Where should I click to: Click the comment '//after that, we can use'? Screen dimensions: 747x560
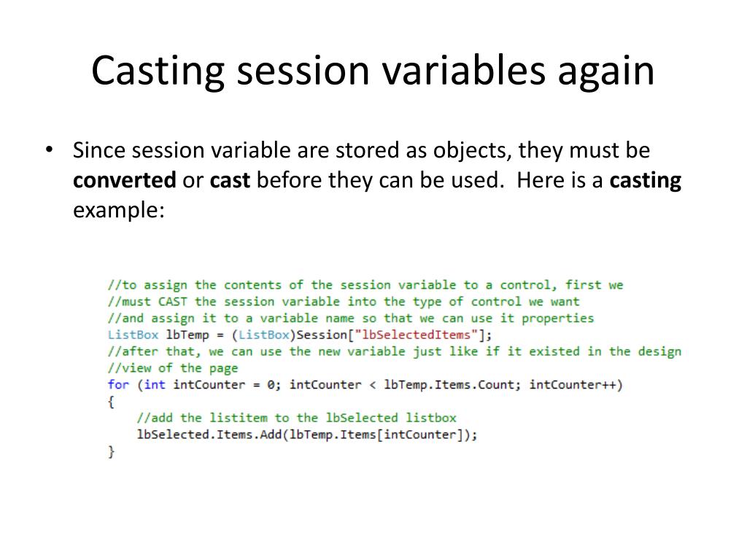coord(395,352)
